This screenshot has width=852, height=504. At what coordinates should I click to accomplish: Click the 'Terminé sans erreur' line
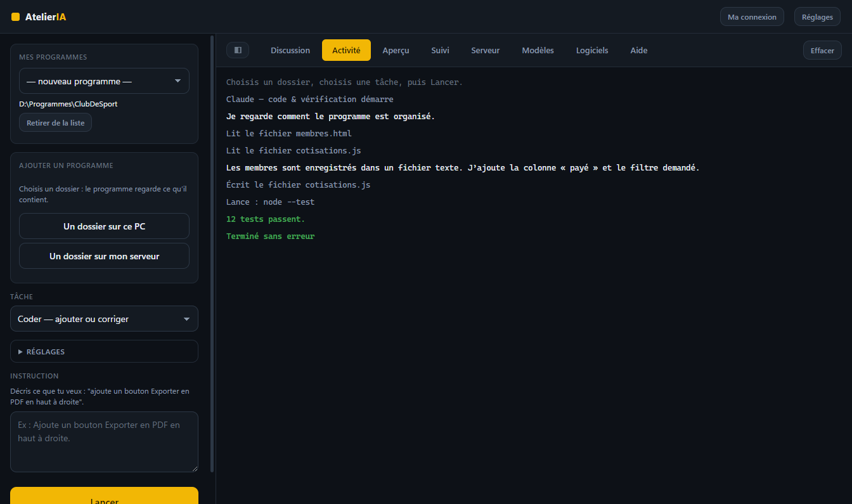click(x=270, y=236)
